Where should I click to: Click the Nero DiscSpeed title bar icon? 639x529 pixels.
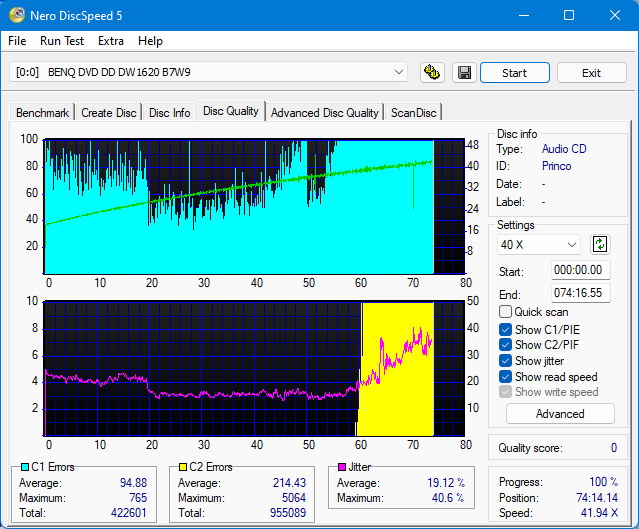click(19, 15)
